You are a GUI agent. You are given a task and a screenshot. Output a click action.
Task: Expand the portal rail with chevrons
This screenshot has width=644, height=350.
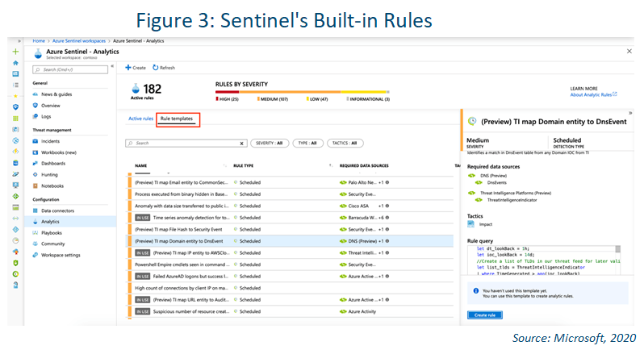(19, 41)
